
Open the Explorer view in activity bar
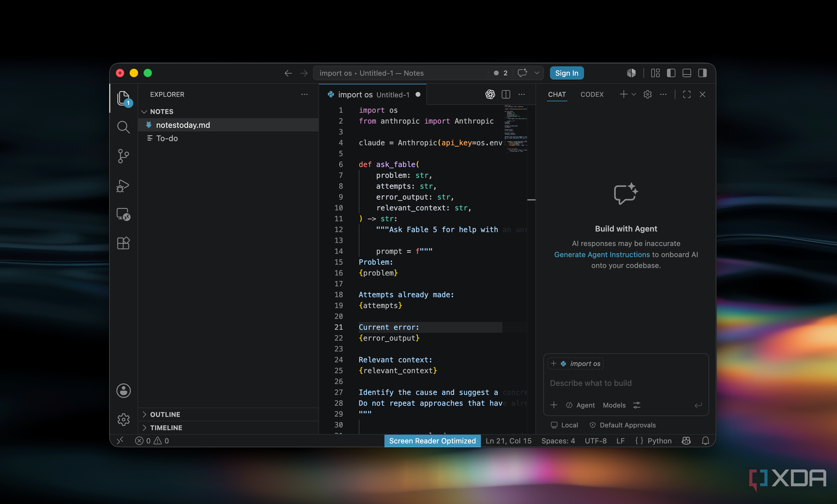point(123,99)
